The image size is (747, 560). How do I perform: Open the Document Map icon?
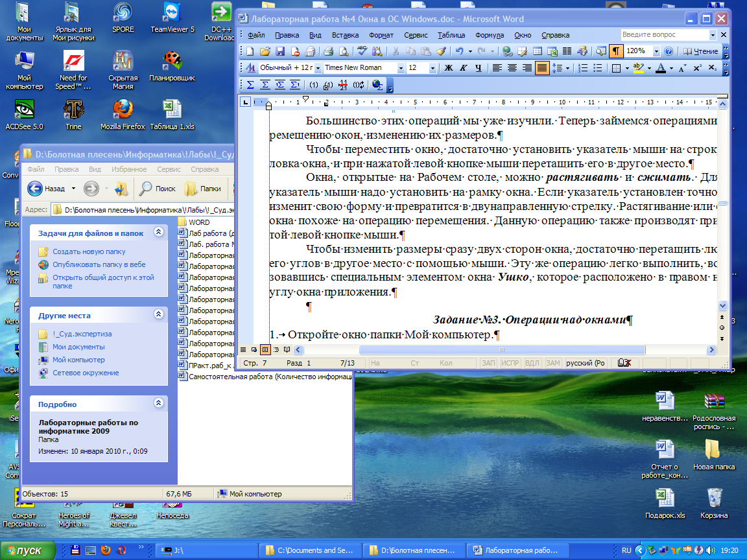click(x=601, y=51)
